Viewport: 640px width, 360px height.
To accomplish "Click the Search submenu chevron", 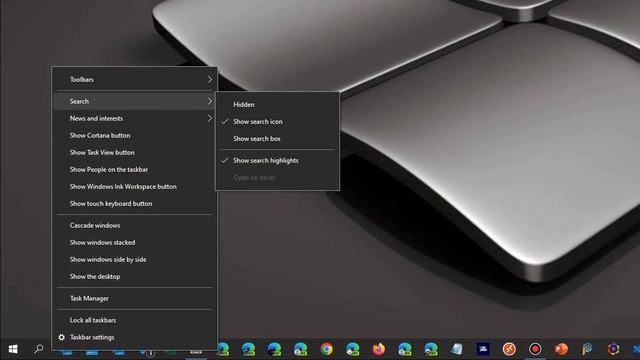I will pyautogui.click(x=210, y=101).
